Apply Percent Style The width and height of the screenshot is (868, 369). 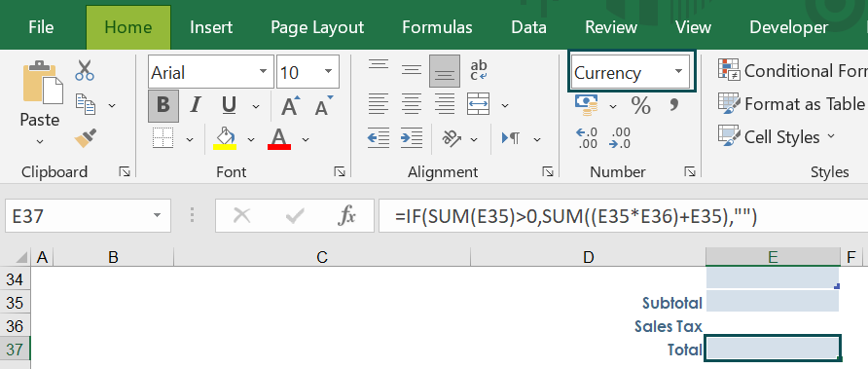click(640, 105)
